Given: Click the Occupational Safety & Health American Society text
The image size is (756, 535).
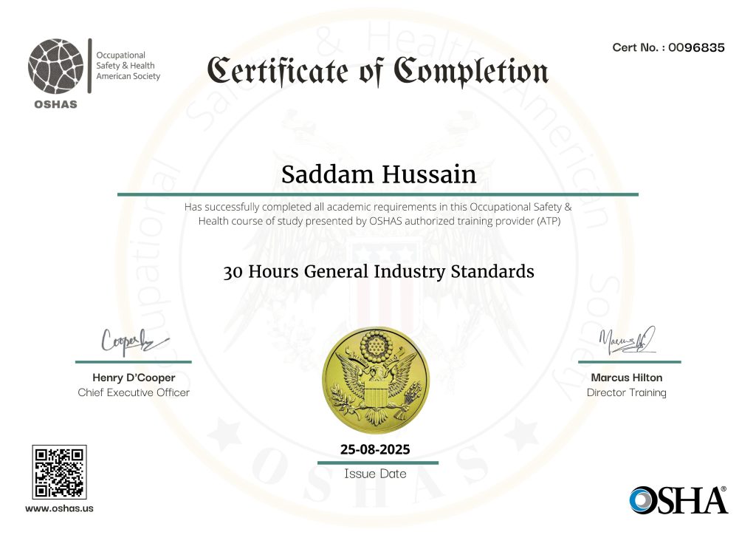Looking at the screenshot, I should [x=128, y=66].
